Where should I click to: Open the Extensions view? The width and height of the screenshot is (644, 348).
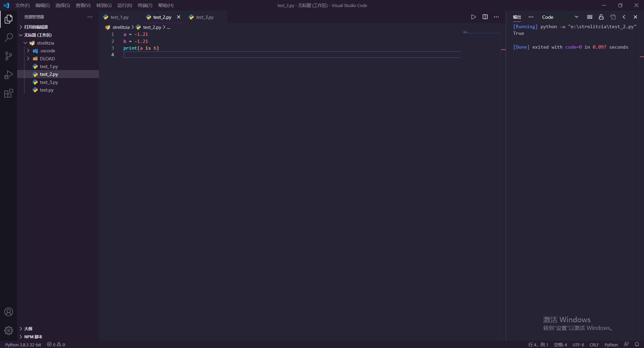[8, 93]
